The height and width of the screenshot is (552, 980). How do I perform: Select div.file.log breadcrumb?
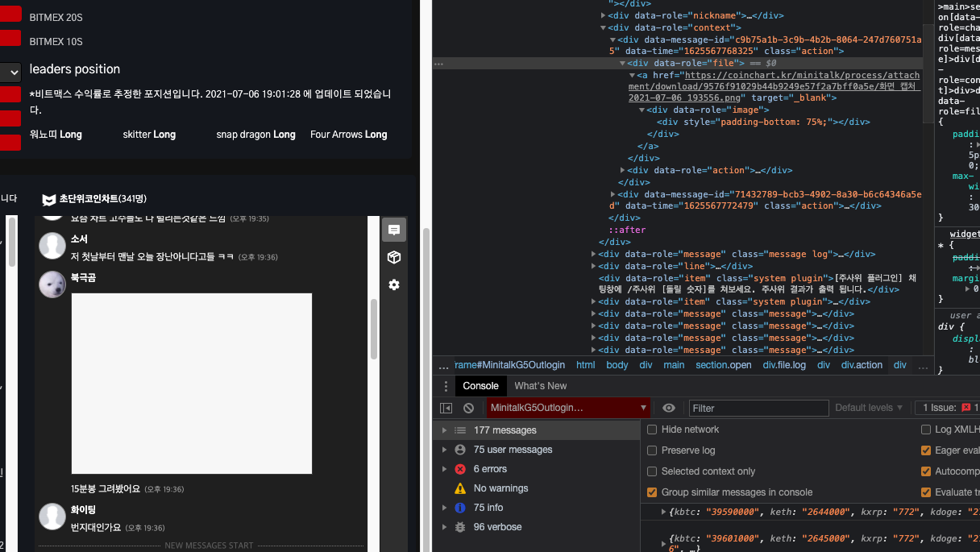coord(784,365)
